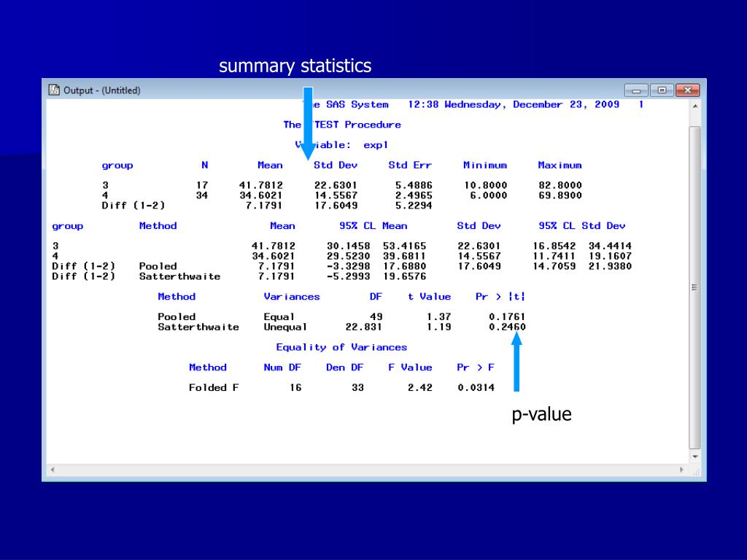Click the Std Err value '2.4965'
This screenshot has width=747, height=560.
point(414,195)
